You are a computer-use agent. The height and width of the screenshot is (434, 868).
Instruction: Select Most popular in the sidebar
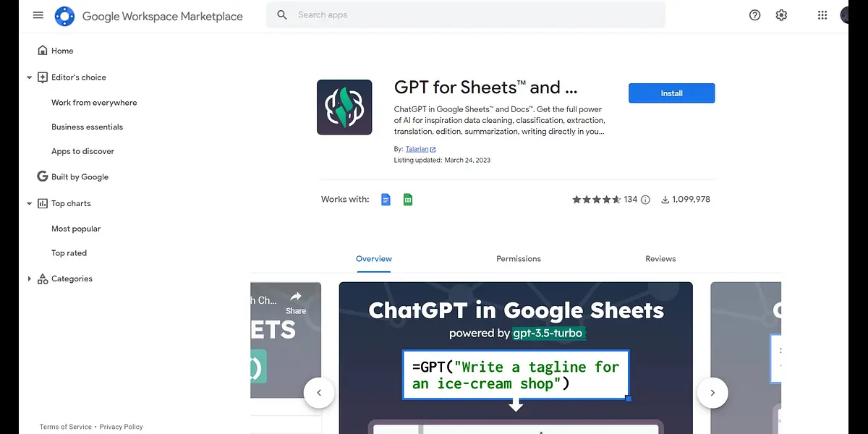click(x=76, y=229)
